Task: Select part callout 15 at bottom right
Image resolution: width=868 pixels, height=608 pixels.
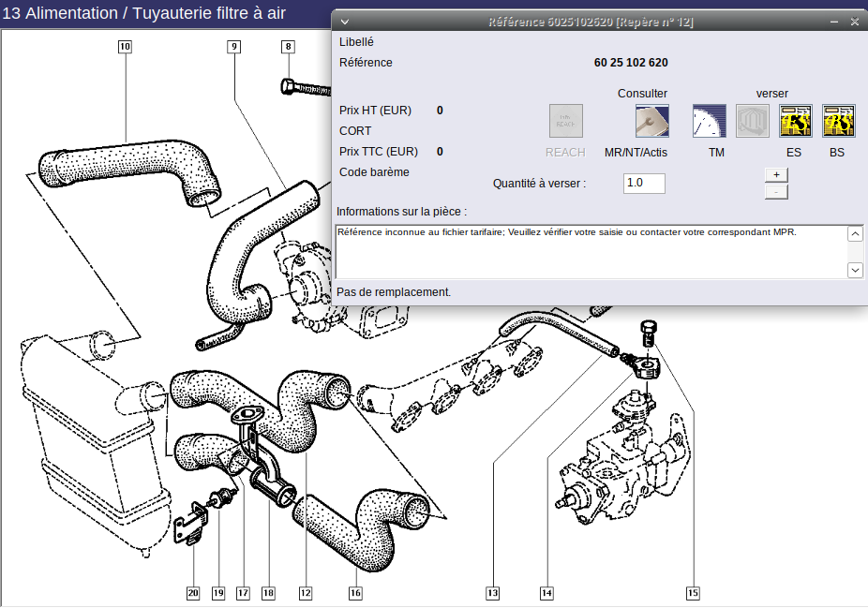Action: [693, 592]
